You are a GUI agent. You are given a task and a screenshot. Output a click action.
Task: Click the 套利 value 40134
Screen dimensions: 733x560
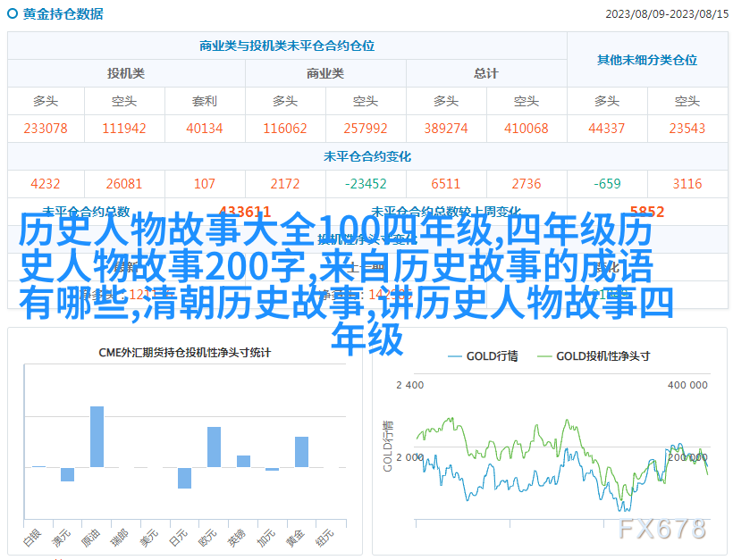point(204,129)
